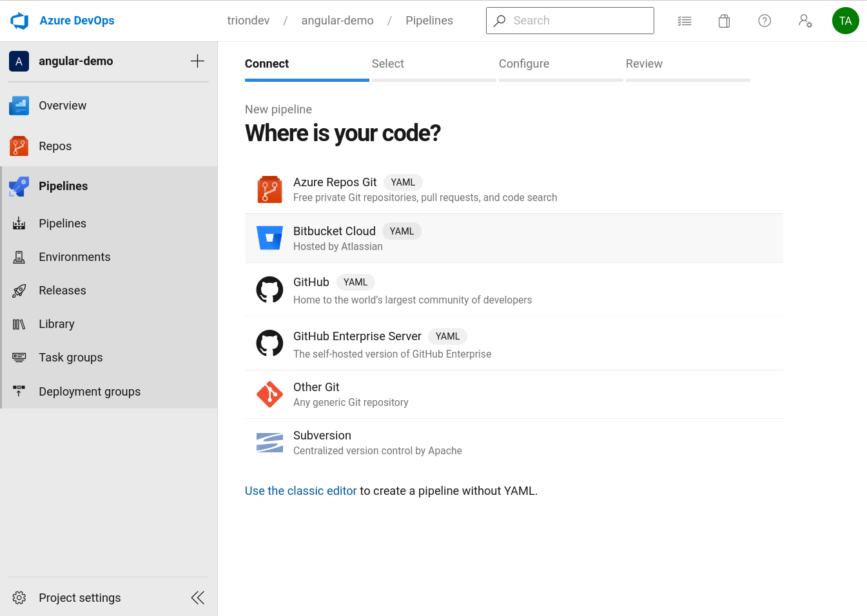Open the angular-demo project title in sidebar

point(76,61)
